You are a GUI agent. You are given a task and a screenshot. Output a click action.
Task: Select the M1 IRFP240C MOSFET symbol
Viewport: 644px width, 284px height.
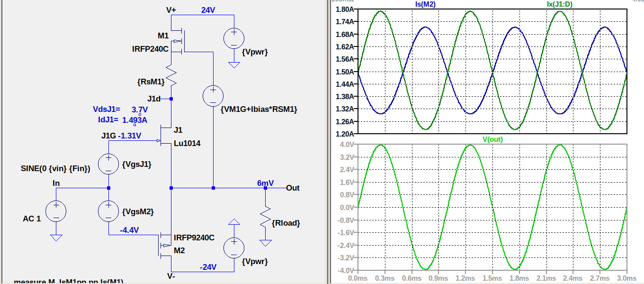pyautogui.click(x=178, y=41)
